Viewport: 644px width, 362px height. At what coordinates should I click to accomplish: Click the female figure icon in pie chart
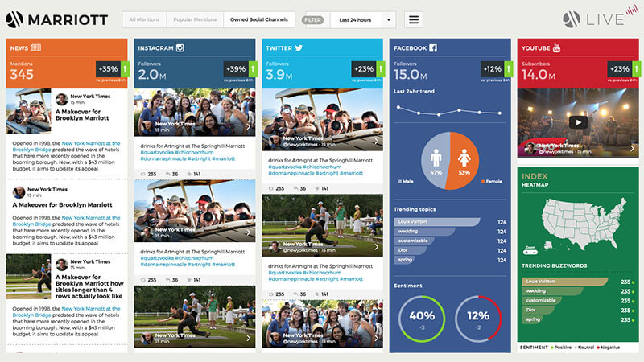[x=464, y=158]
